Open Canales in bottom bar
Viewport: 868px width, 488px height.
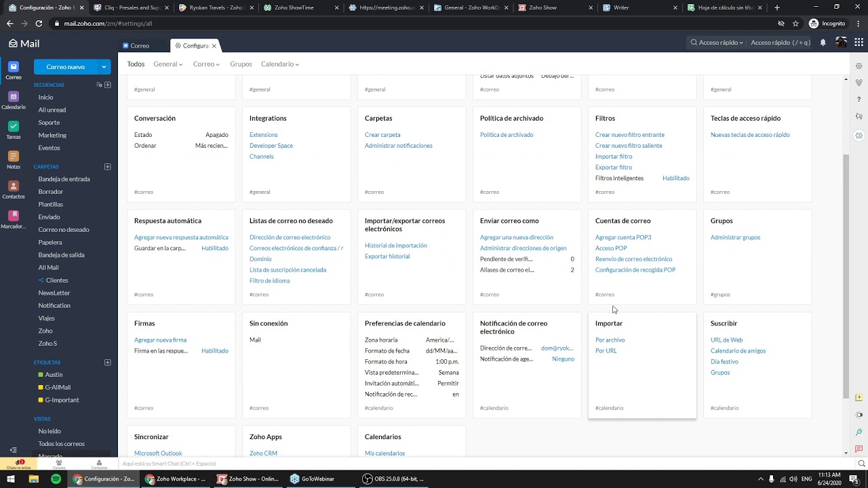59,464
